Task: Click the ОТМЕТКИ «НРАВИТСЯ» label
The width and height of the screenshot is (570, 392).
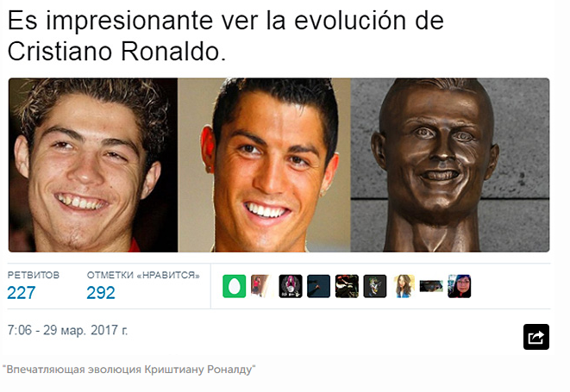Action: pyautogui.click(x=143, y=275)
